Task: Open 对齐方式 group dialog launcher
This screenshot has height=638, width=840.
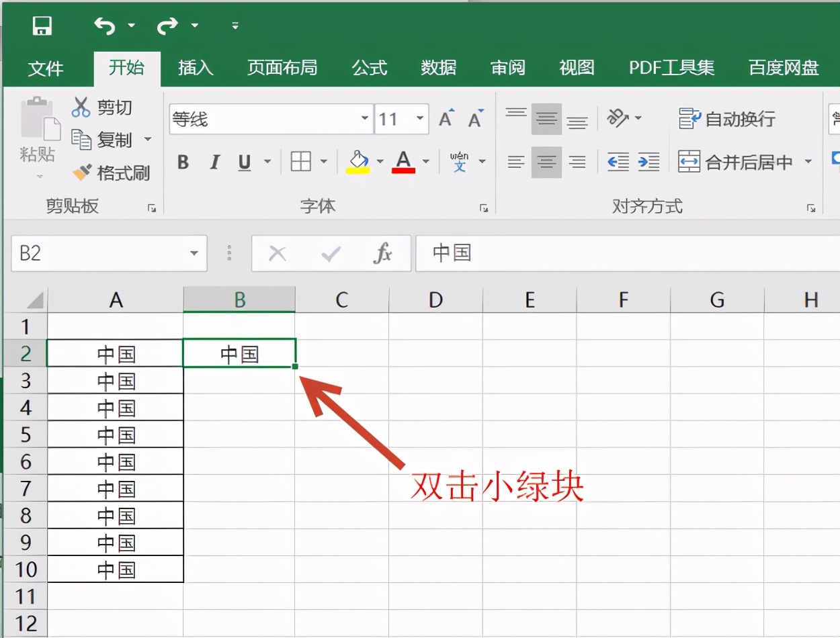Action: tap(812, 208)
